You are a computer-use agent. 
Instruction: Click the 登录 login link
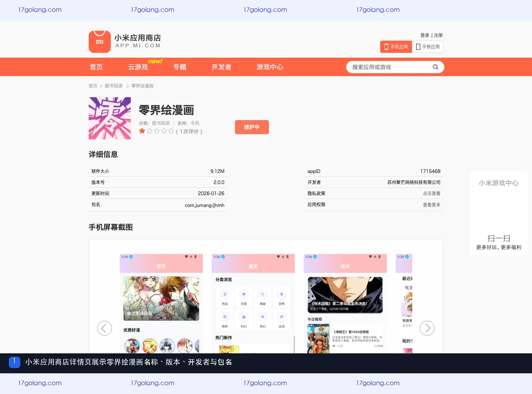click(x=425, y=35)
